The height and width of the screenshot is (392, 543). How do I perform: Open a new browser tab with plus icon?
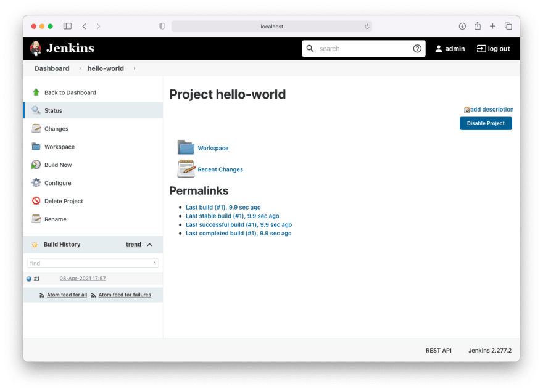492,26
